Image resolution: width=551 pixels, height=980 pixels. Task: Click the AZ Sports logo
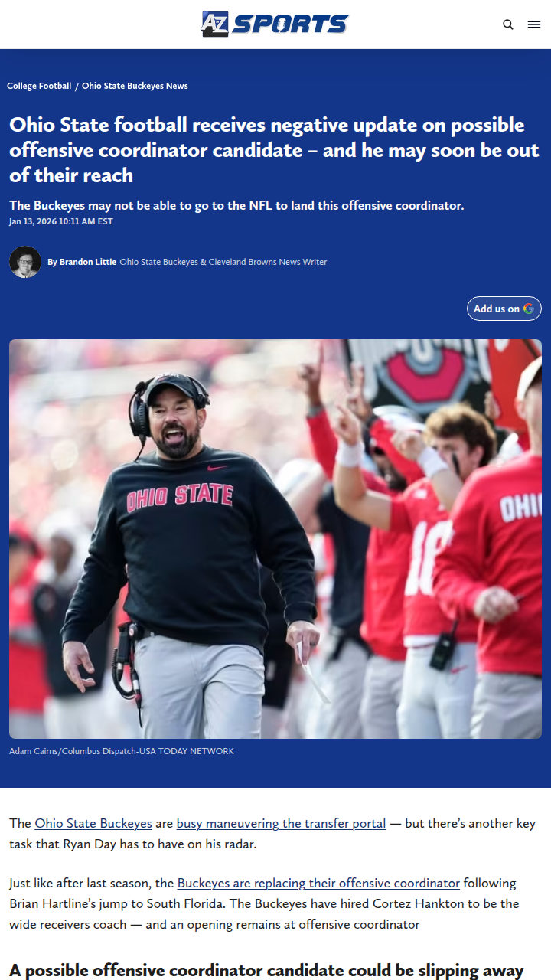point(275,24)
